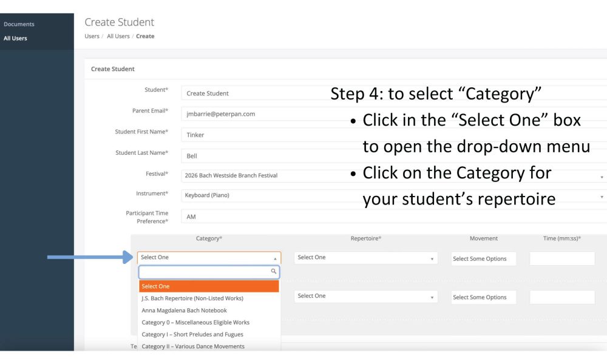The width and height of the screenshot is (607, 364).
Task: Click 'All Users' breadcrumb link
Action: coord(118,36)
